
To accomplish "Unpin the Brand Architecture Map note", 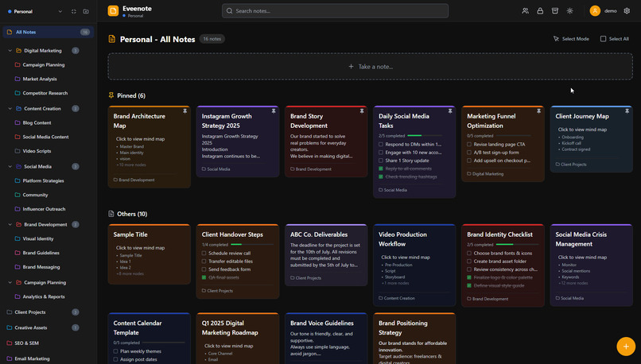I will 185,111.
